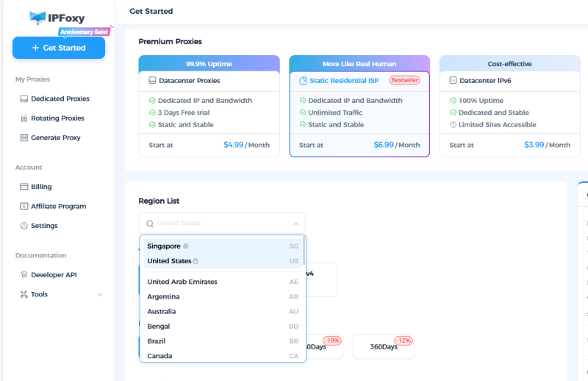
Task: Open Generate Proxy page
Action: (56, 138)
